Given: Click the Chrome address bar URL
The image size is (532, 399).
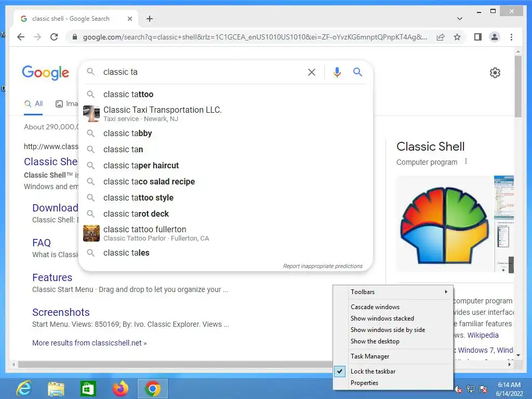Looking at the screenshot, I should click(255, 37).
